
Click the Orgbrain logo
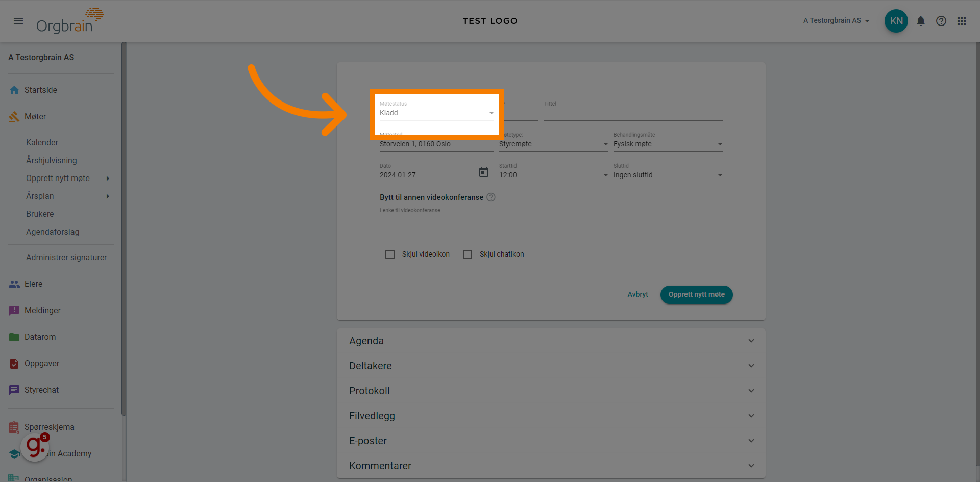pyautogui.click(x=69, y=21)
